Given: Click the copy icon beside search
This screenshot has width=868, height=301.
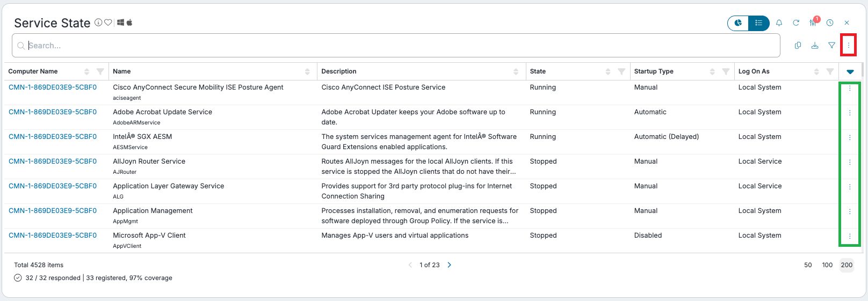Looking at the screenshot, I should click(798, 46).
